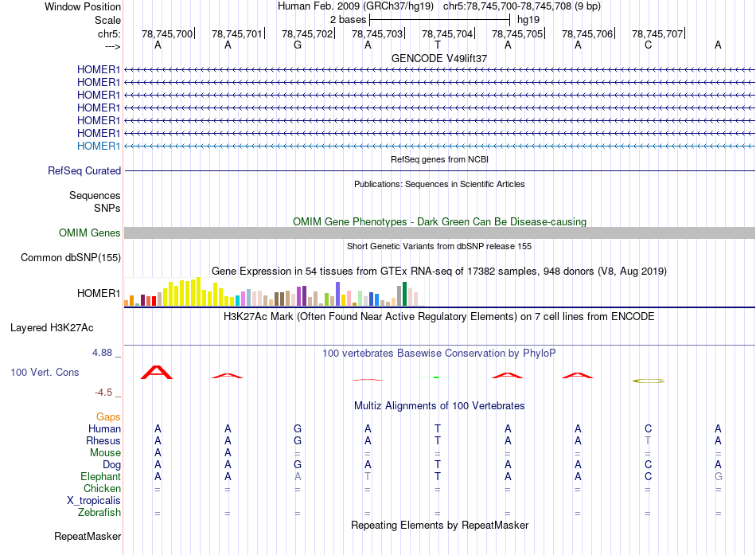This screenshot has height=555, width=756.
Task: Click the Elephant species row label
Action: [x=100, y=476]
